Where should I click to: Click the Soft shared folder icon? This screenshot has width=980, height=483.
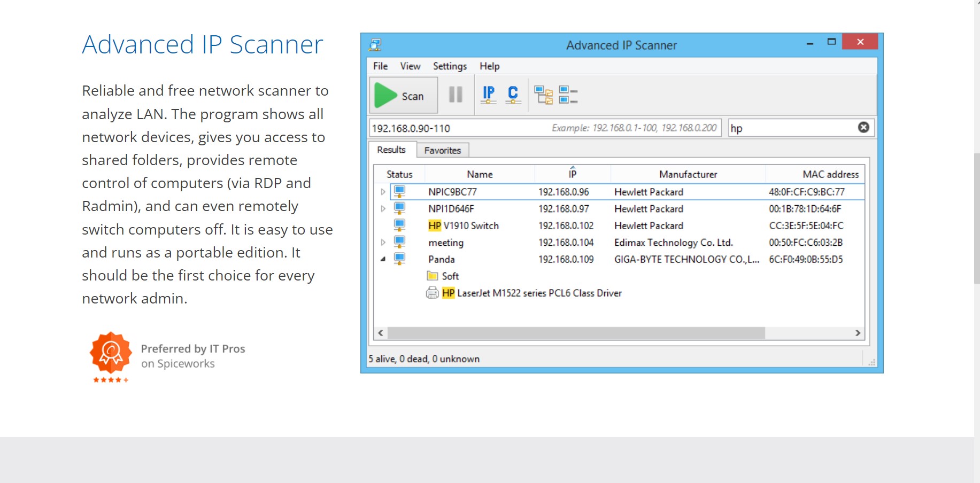(x=433, y=276)
